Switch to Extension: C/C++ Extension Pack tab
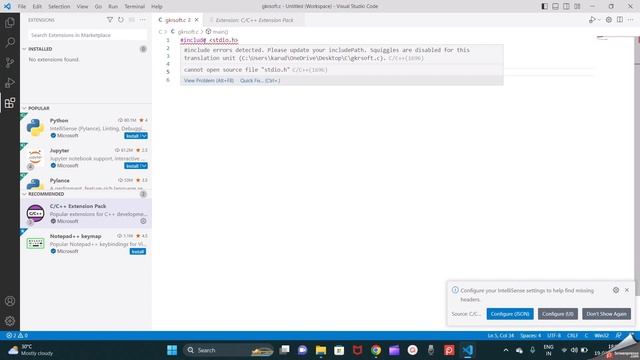Image resolution: width=640 pixels, height=360 pixels. (254, 20)
